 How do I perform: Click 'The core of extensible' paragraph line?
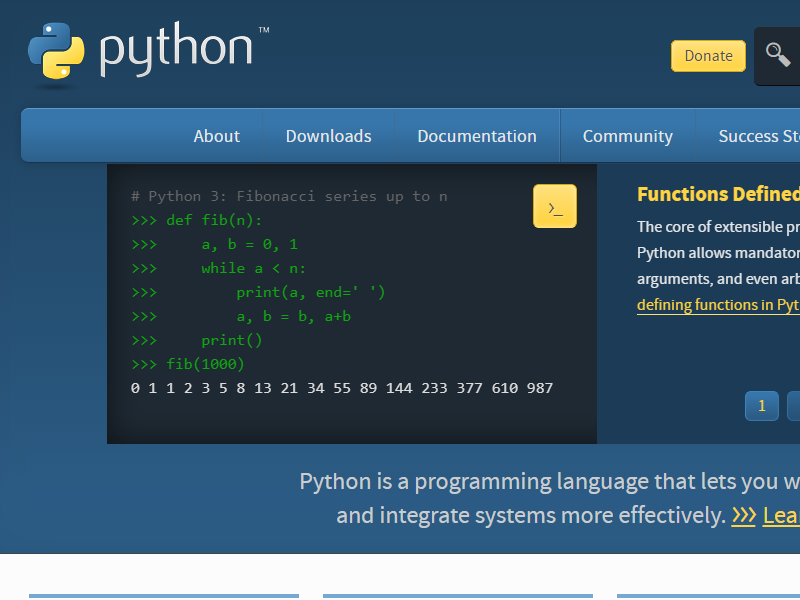click(718, 227)
